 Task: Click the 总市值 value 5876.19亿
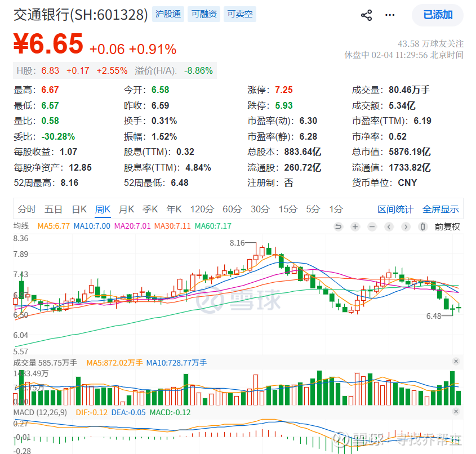point(410,152)
